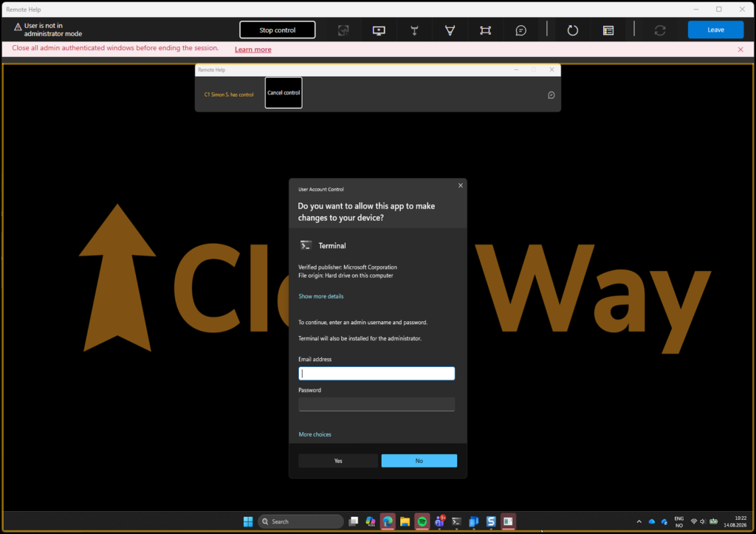Image resolution: width=756 pixels, height=534 pixels.
Task: Open Microsoft Teams from taskbar
Action: click(x=439, y=521)
